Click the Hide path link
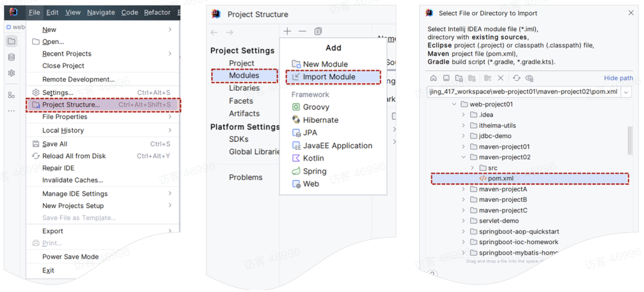The height and width of the screenshot is (292, 644). (618, 78)
